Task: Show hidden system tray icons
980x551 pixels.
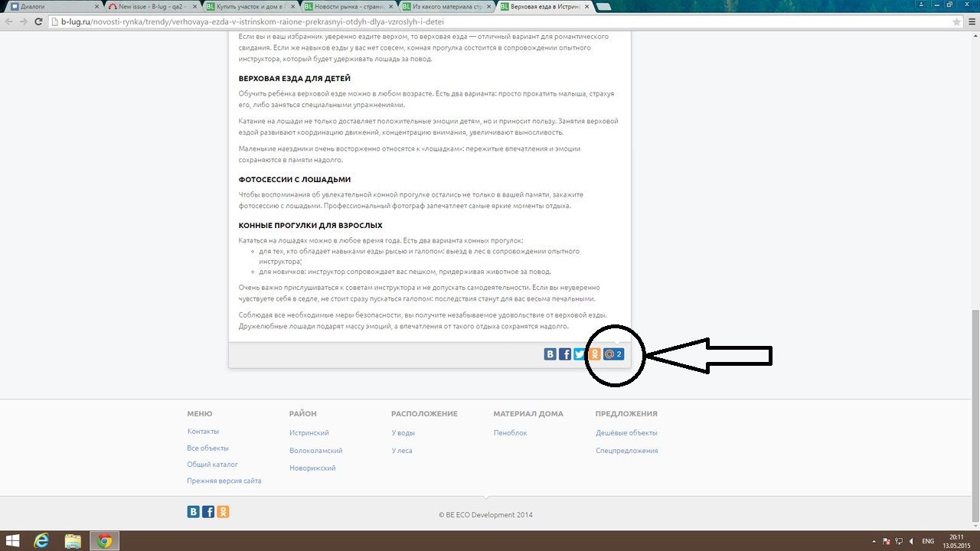Action: coord(874,541)
